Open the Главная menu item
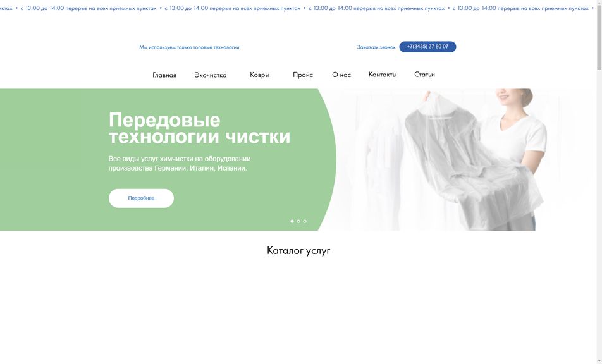 point(164,75)
